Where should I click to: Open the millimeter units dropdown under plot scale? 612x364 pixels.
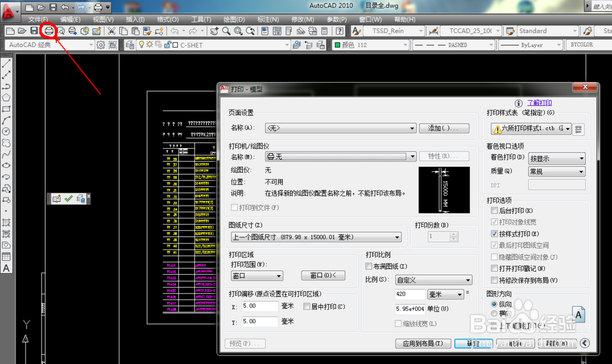click(446, 294)
